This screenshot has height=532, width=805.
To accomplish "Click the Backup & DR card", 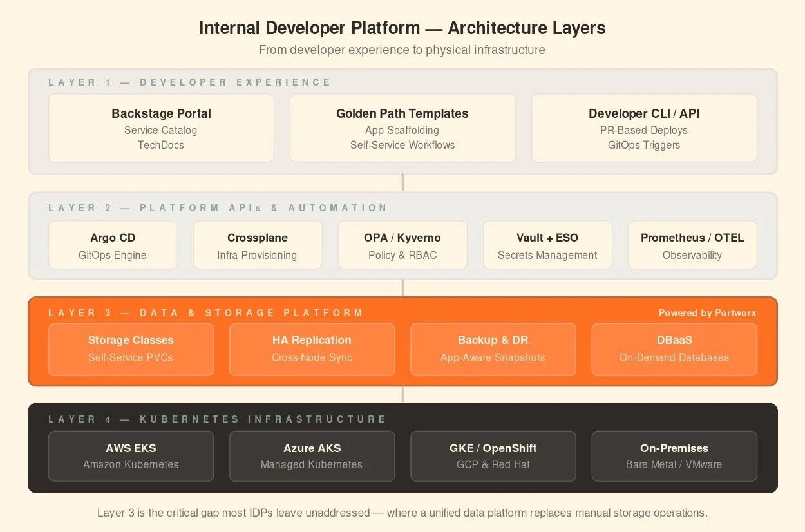I will point(493,349).
